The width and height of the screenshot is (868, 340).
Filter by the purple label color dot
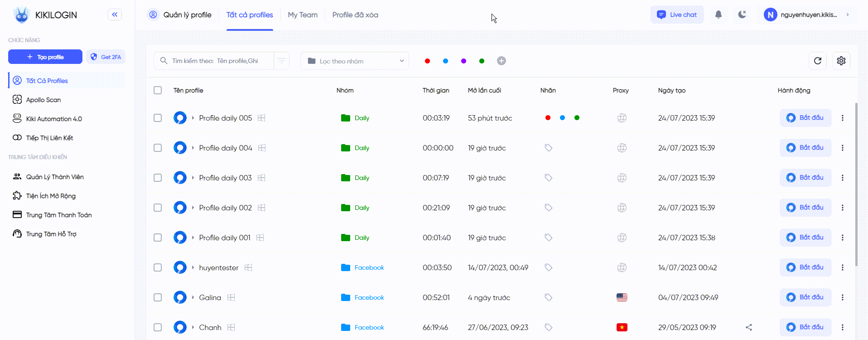pyautogui.click(x=463, y=61)
